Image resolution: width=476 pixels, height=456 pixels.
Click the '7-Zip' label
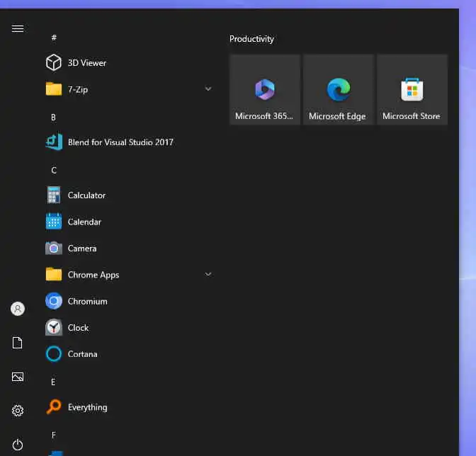(78, 89)
